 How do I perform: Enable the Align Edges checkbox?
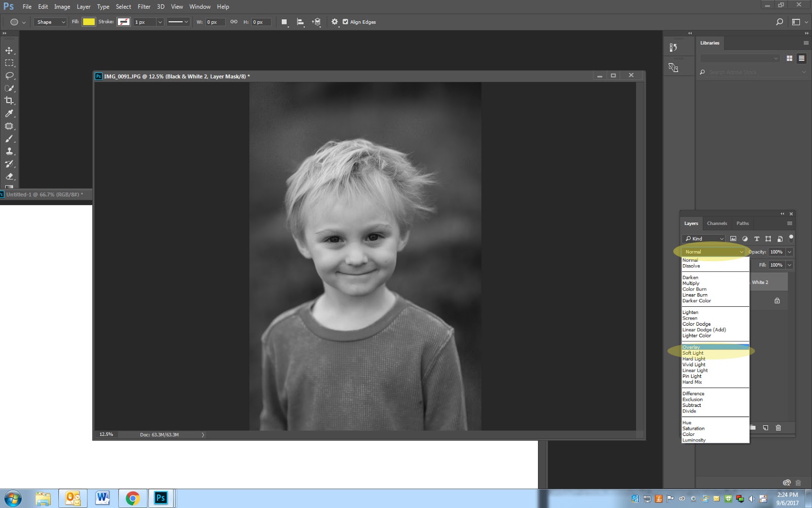pos(346,22)
